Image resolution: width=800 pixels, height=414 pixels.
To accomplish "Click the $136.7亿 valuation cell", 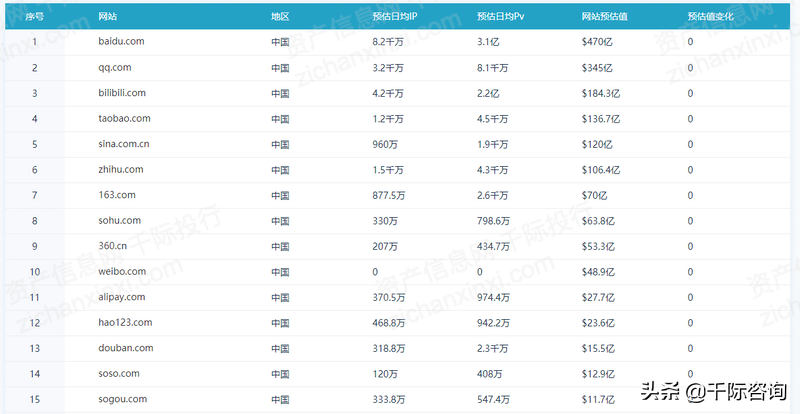I will pos(601,119).
